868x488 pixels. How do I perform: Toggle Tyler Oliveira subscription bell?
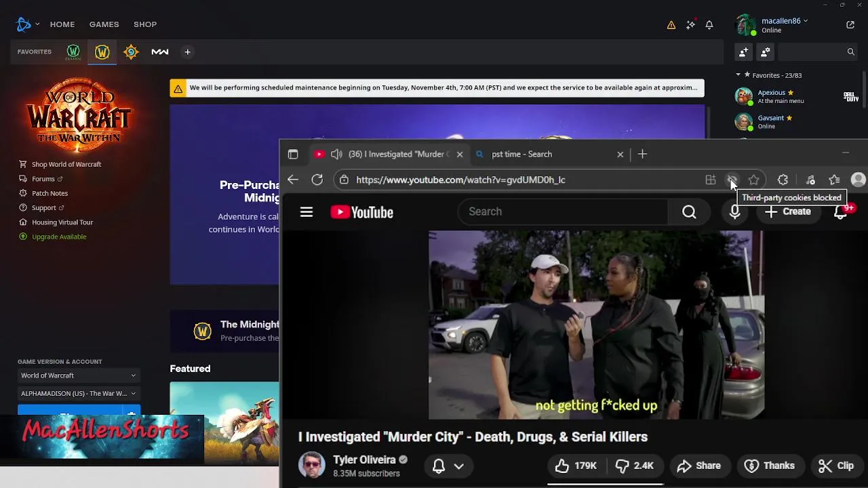click(439, 466)
